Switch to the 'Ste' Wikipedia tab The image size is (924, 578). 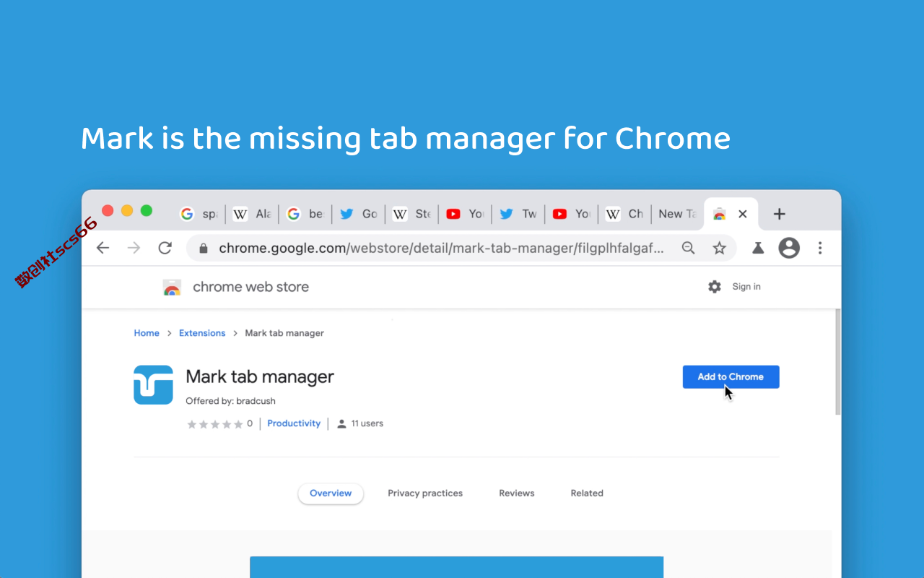pyautogui.click(x=411, y=214)
